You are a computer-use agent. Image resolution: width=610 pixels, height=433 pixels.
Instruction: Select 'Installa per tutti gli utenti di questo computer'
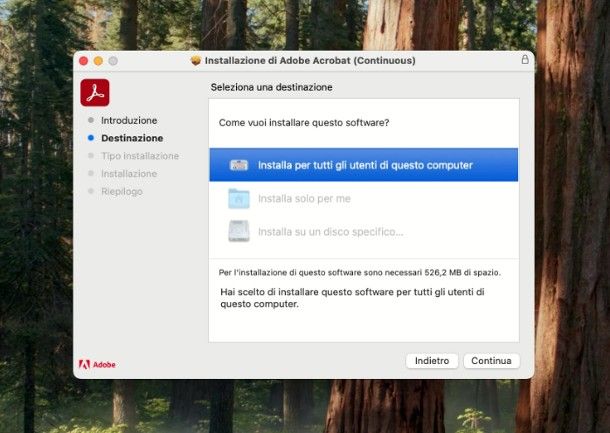(364, 165)
